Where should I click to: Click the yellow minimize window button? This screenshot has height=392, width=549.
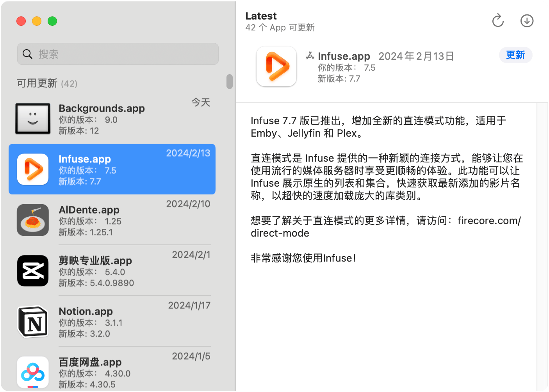37,21
